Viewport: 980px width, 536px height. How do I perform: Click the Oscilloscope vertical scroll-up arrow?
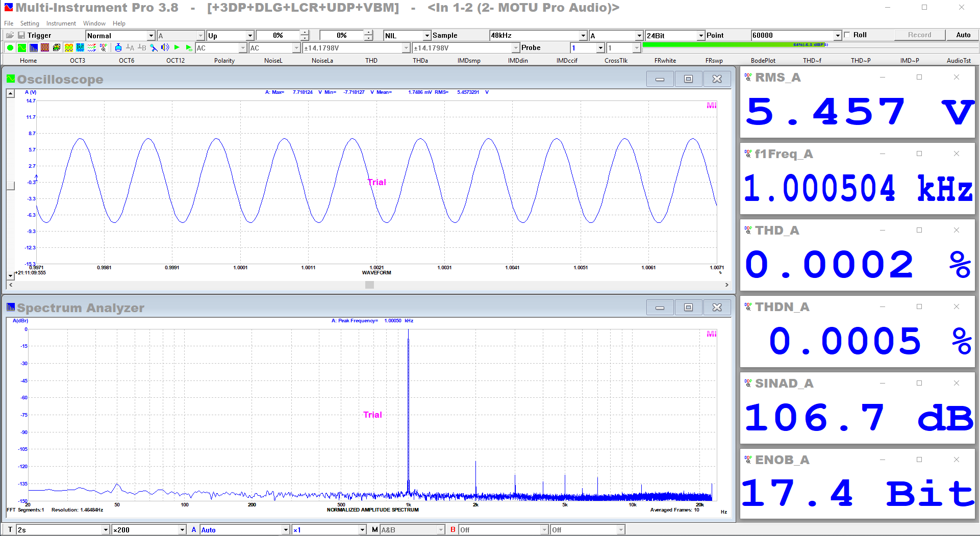(10, 94)
